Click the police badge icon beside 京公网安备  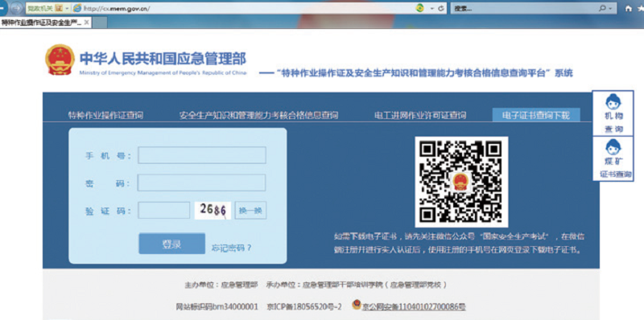(357, 305)
